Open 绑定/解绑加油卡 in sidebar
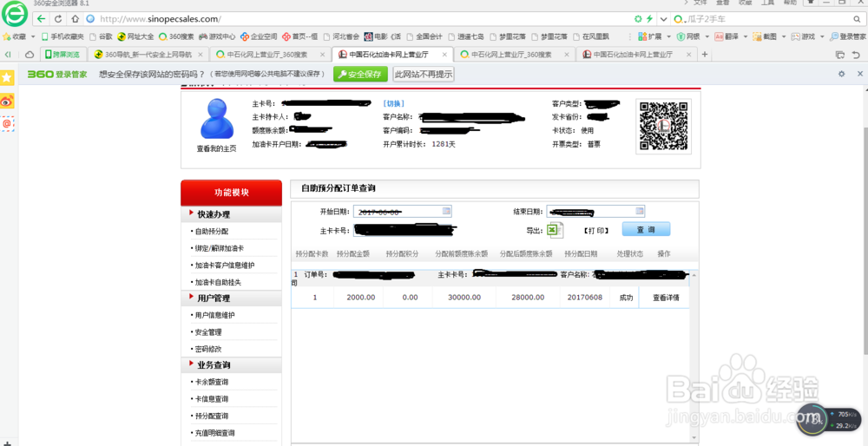Image resolution: width=868 pixels, height=446 pixels. pos(220,248)
